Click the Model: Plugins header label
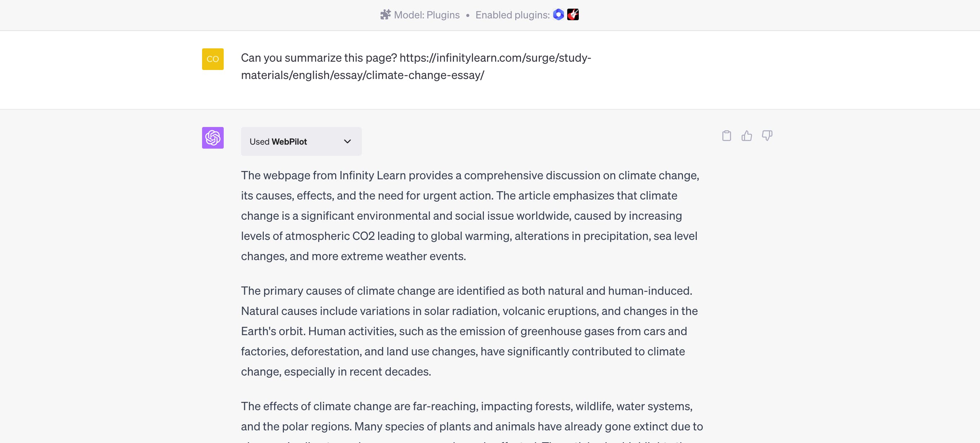980x443 pixels. (426, 15)
